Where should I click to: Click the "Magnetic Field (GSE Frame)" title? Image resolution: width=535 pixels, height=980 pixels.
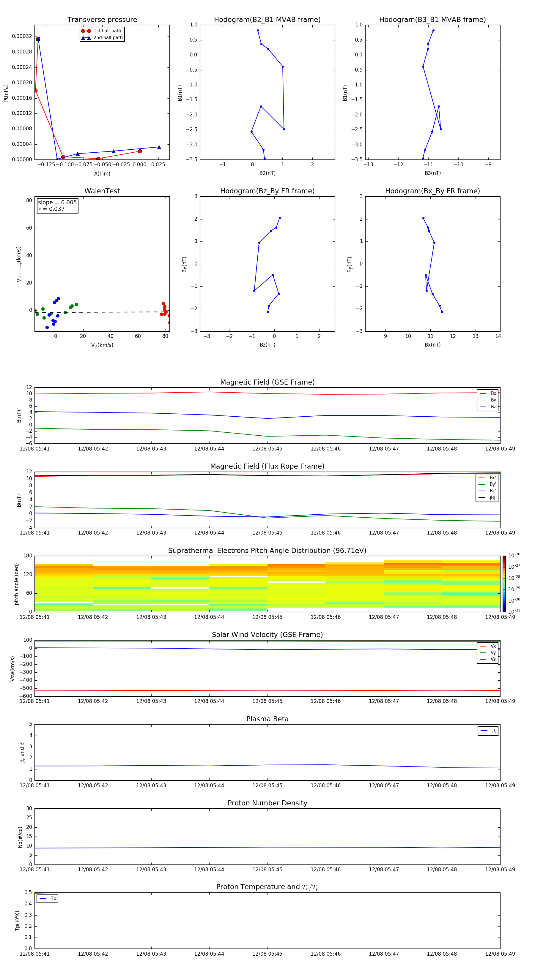(x=267, y=382)
